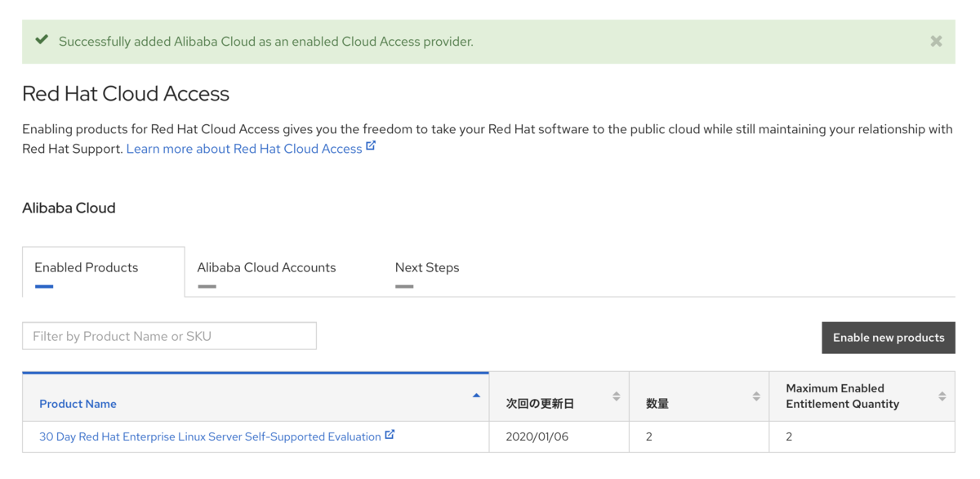Switch to Alibaba Cloud Accounts tab
Viewport: 980px width, 479px height.
pyautogui.click(x=266, y=267)
